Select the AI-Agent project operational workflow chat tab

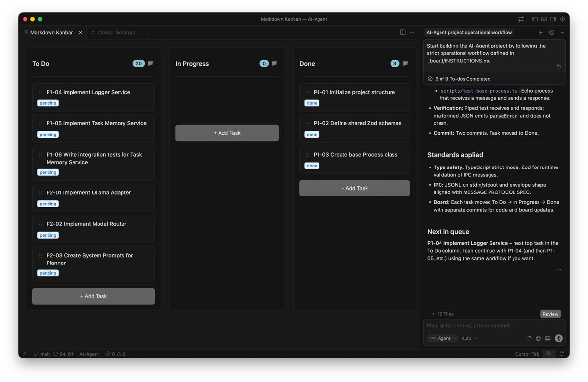(x=469, y=32)
